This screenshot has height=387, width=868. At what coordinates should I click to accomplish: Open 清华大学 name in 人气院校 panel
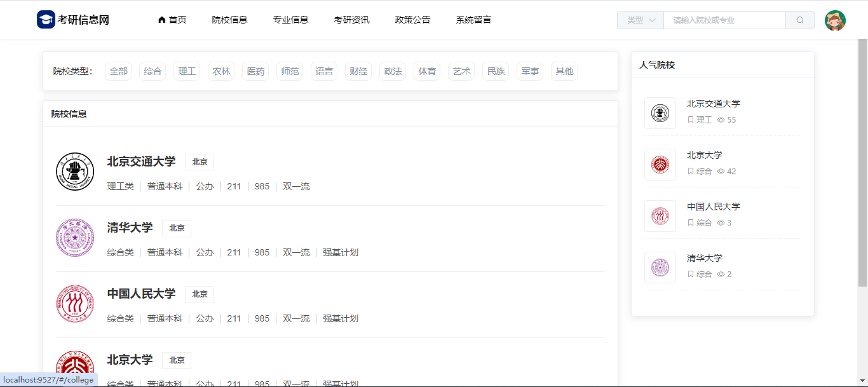[x=705, y=258]
